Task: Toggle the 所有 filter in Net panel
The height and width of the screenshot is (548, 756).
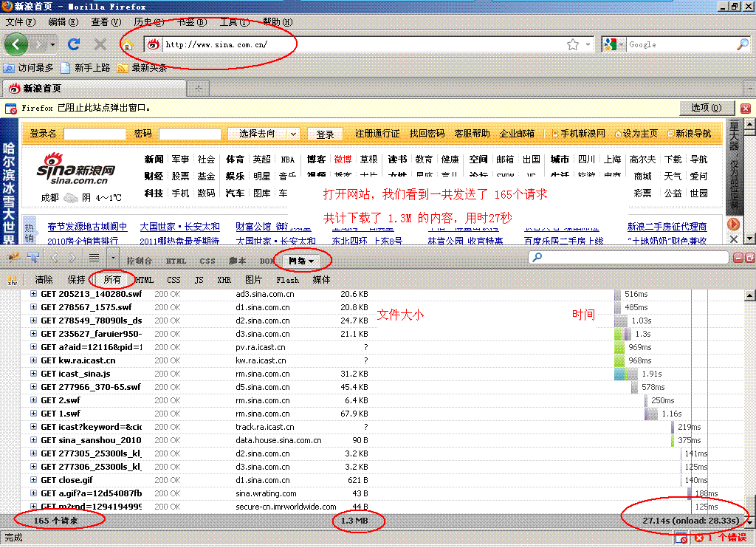Action: point(112,280)
